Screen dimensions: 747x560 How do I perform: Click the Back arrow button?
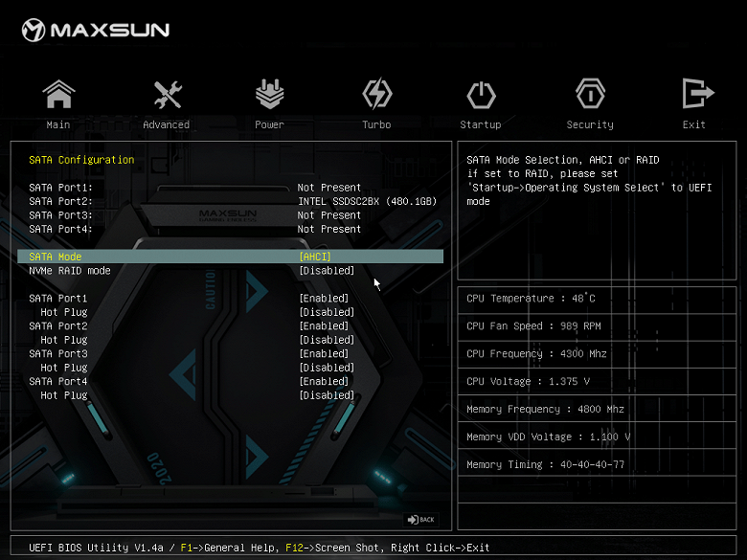click(x=421, y=520)
